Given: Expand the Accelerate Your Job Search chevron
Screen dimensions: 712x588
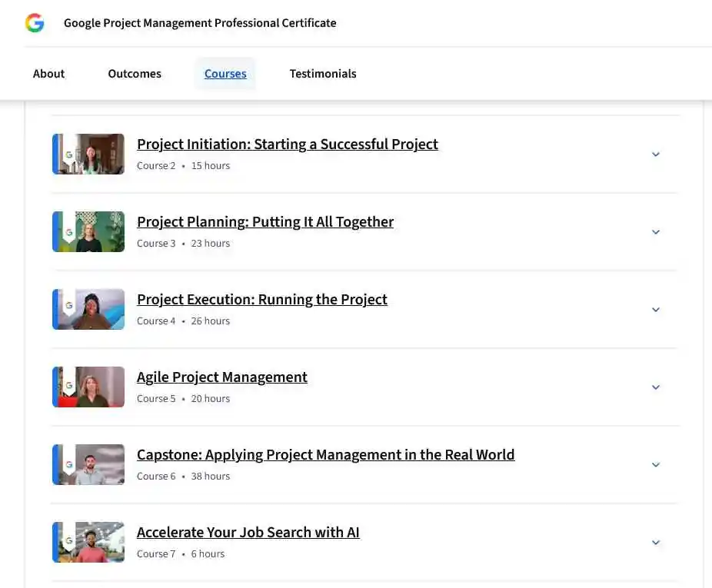Looking at the screenshot, I should click(656, 543).
